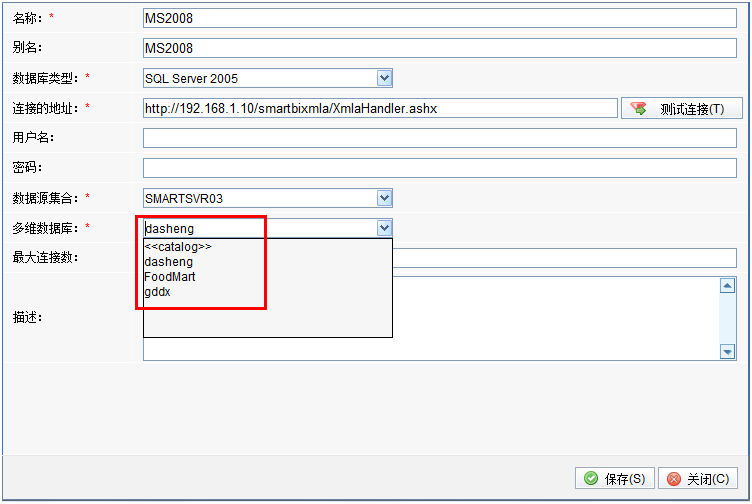Focus the 别名 alias input field
The height and width of the screenshot is (504, 752).
[x=440, y=48]
